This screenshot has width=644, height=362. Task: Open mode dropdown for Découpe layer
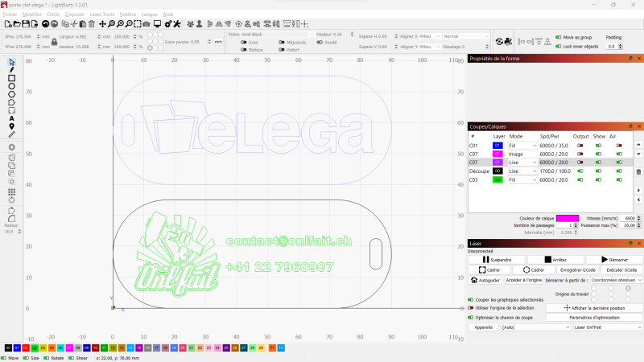click(522, 171)
